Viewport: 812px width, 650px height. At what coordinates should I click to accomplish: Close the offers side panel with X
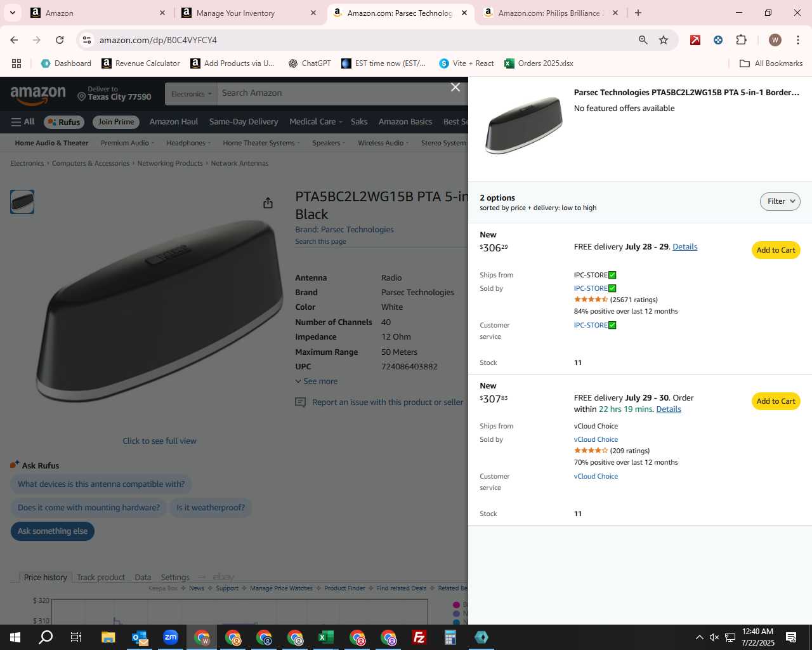point(455,87)
